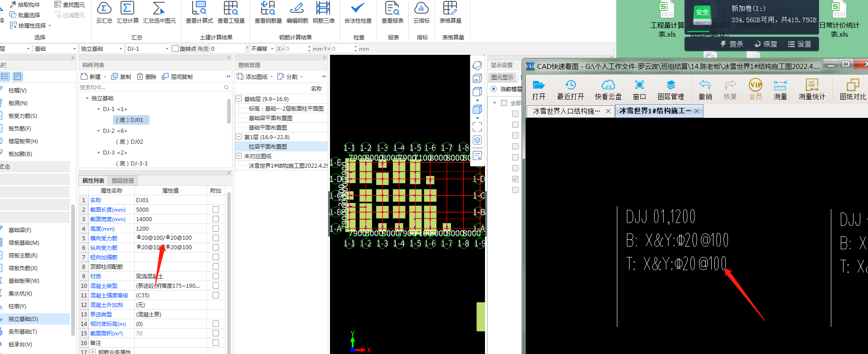Check 附加 box for 备注 row
Image resolution: width=868 pixels, height=354 pixels.
[216, 343]
